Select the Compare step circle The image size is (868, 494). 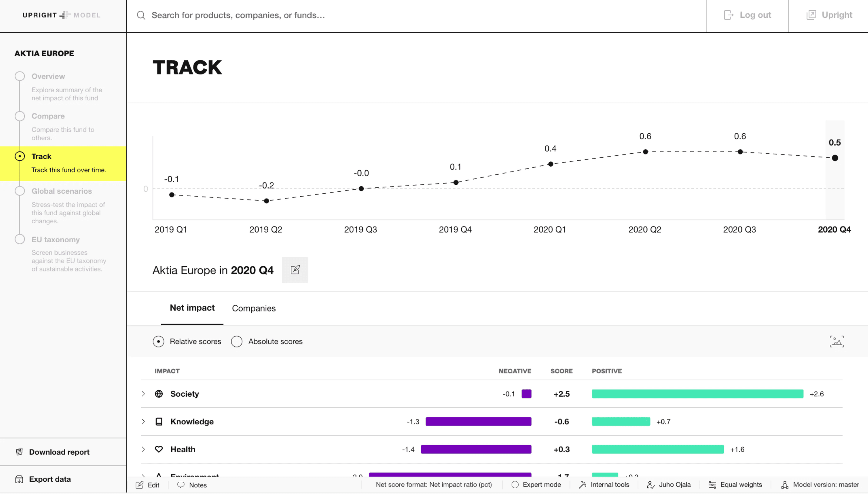click(20, 116)
